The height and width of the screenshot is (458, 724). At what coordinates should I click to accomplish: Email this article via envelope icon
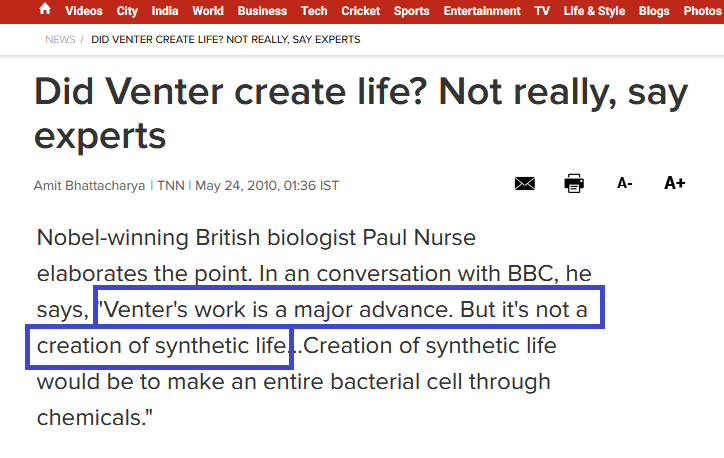pyautogui.click(x=525, y=184)
